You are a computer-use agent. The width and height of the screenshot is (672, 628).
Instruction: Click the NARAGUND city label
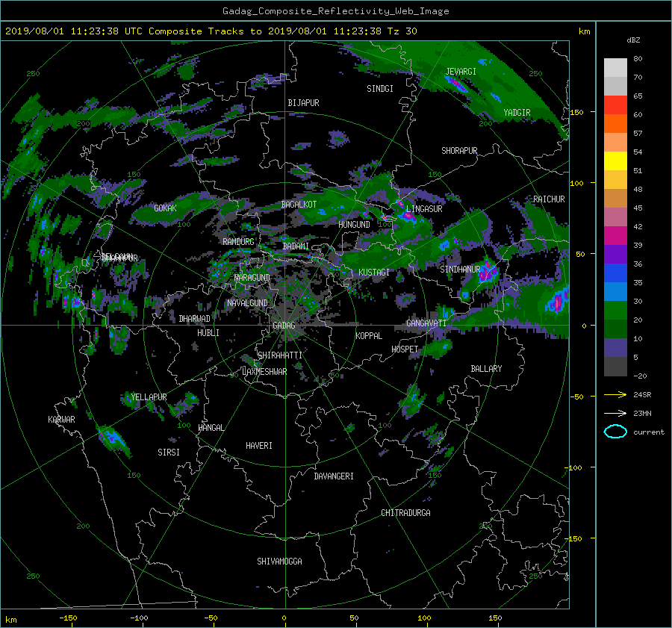point(252,278)
